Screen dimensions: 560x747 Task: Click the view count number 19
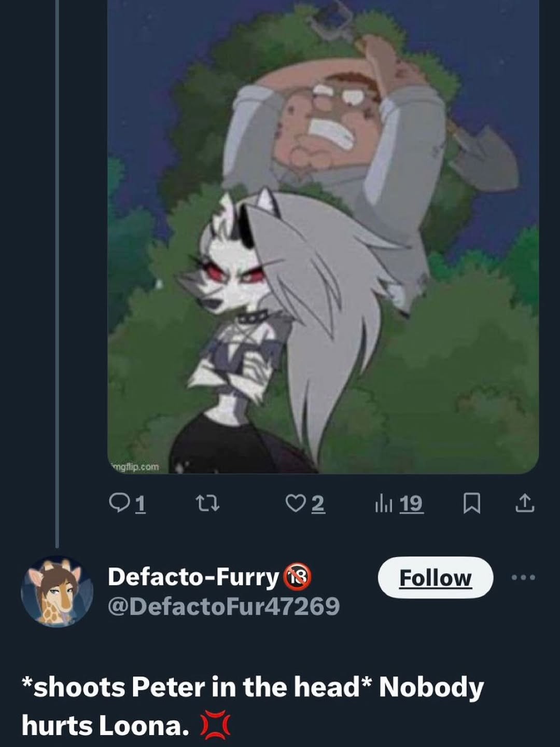[411, 503]
